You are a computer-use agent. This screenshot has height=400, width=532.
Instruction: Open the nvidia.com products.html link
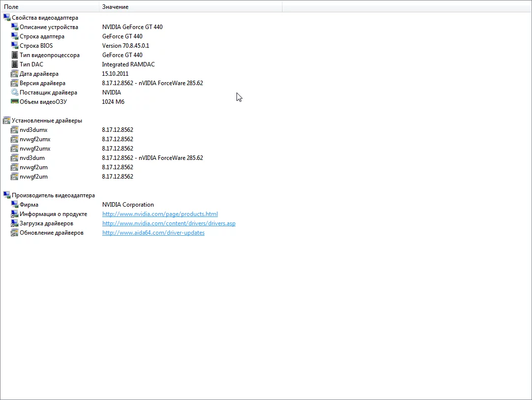click(160, 214)
